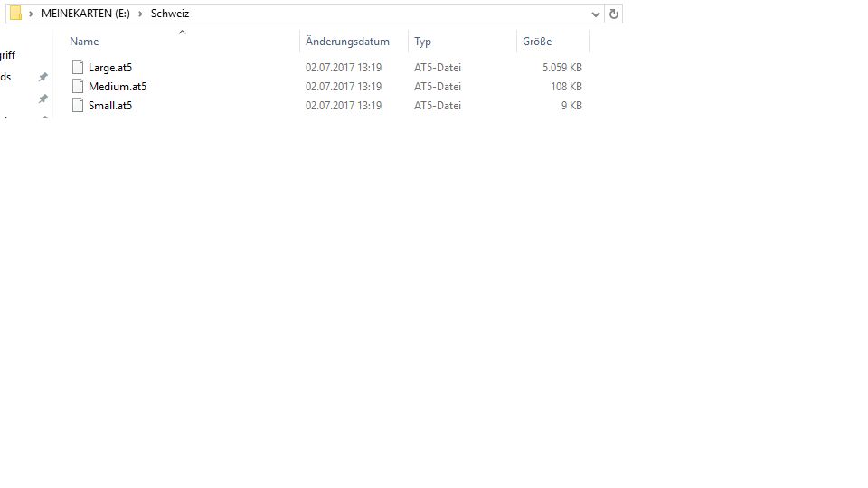The width and height of the screenshot is (868, 488).
Task: Select the Large.at5 file name
Action: [110, 68]
